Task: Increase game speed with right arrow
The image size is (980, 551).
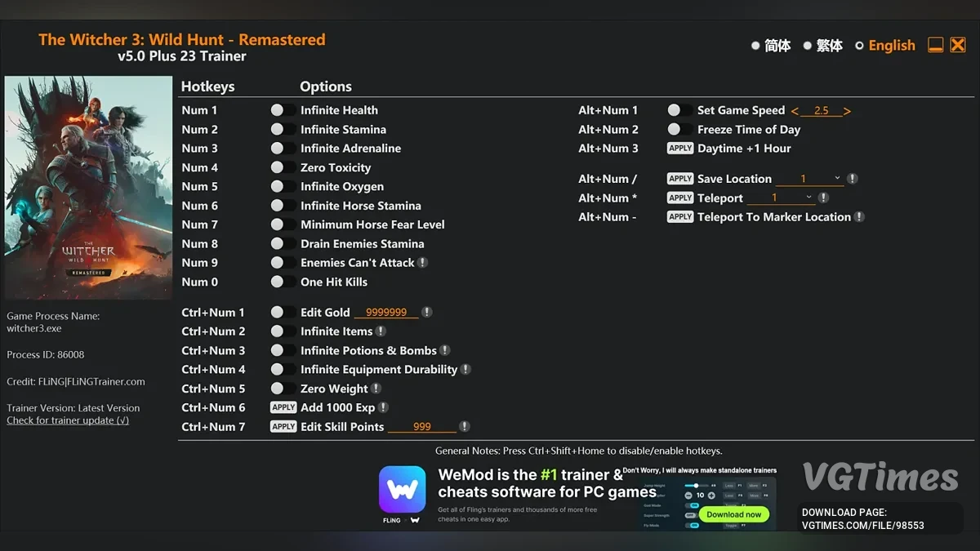Action: 847,111
